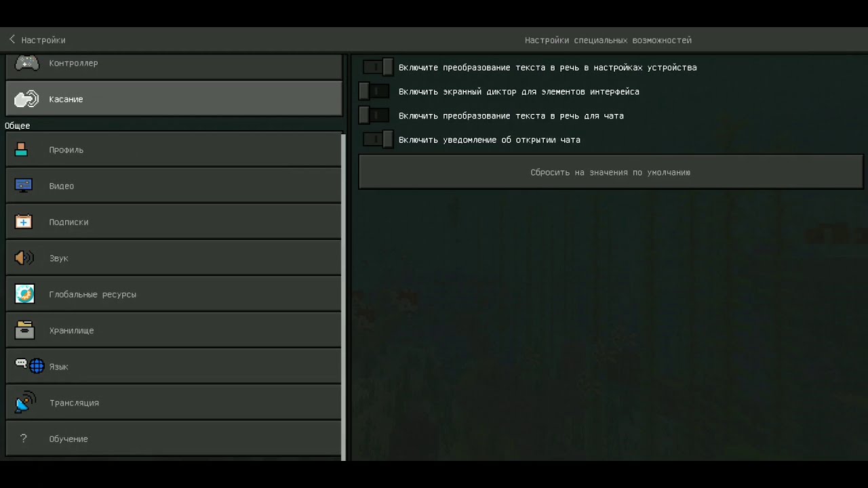Open the Хранилище section
Image resolution: width=868 pixels, height=488 pixels.
point(174,330)
